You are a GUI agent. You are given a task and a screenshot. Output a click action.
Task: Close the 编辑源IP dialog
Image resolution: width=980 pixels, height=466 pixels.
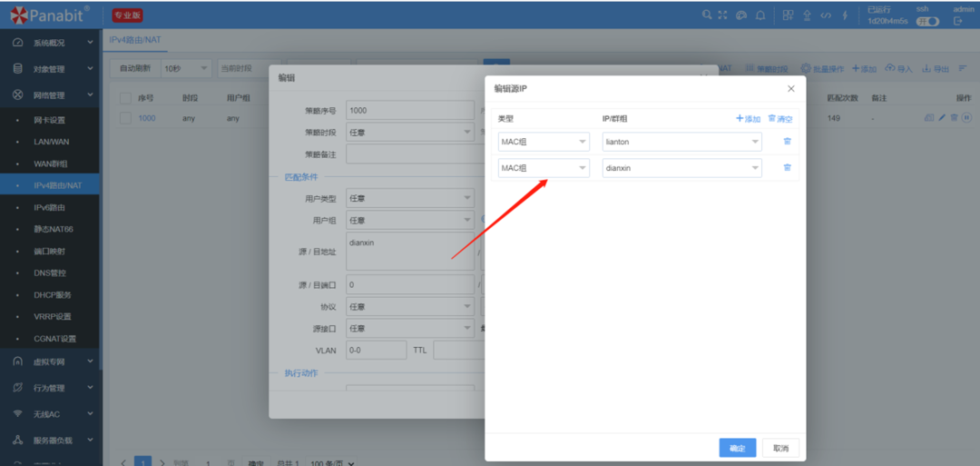pyautogui.click(x=790, y=89)
